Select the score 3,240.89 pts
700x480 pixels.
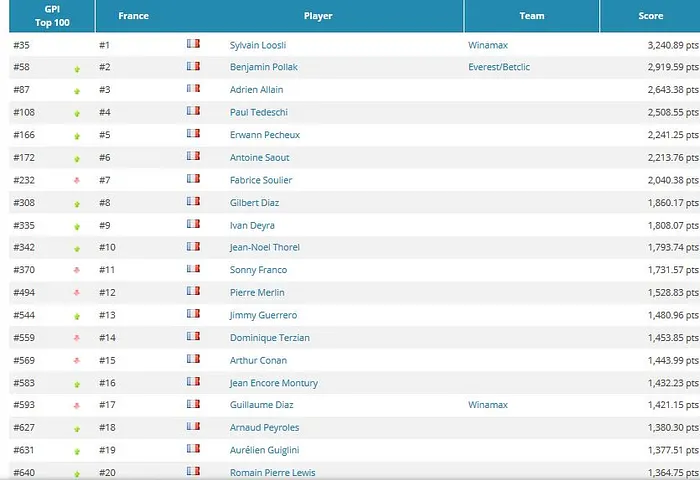tap(673, 45)
